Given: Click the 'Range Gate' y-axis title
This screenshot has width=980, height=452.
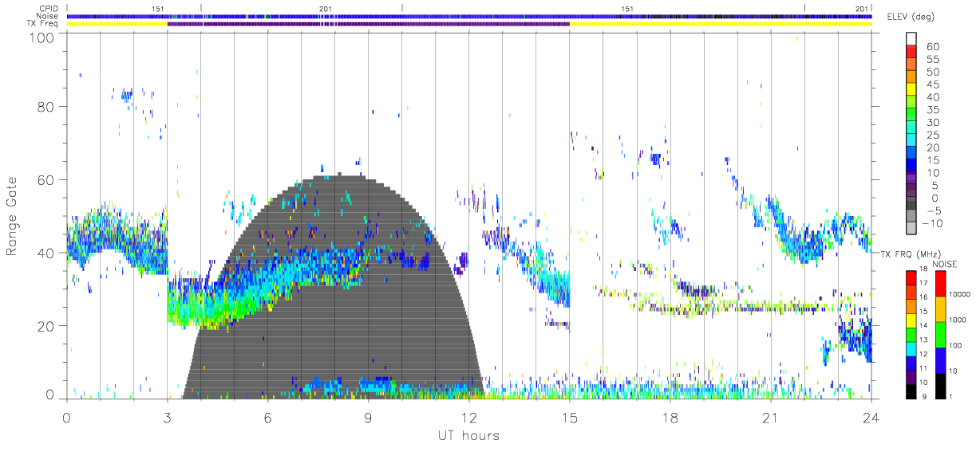Looking at the screenshot, I should coord(12,215).
